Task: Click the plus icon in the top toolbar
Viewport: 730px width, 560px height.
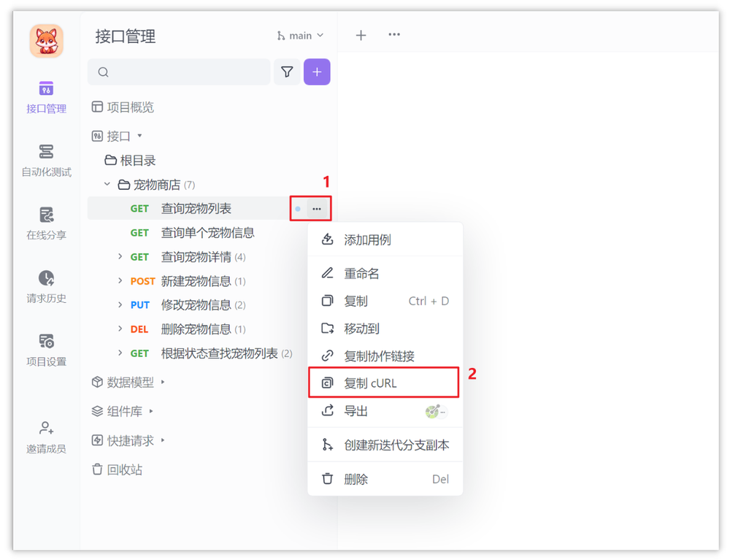Action: 361,34
